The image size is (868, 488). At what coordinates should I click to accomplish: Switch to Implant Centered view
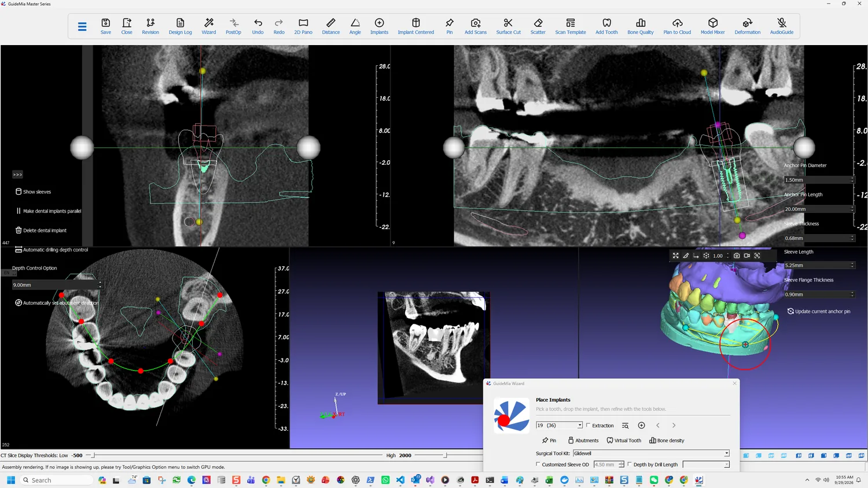pyautogui.click(x=416, y=26)
